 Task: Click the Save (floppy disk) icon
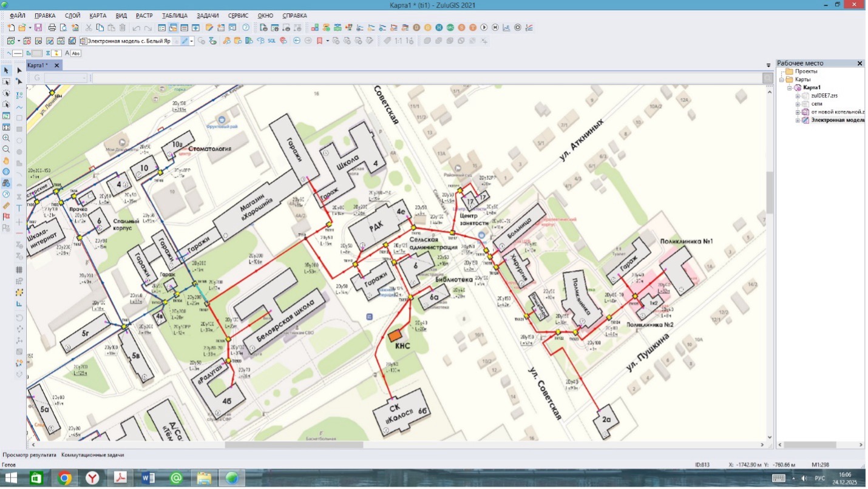pos(38,28)
